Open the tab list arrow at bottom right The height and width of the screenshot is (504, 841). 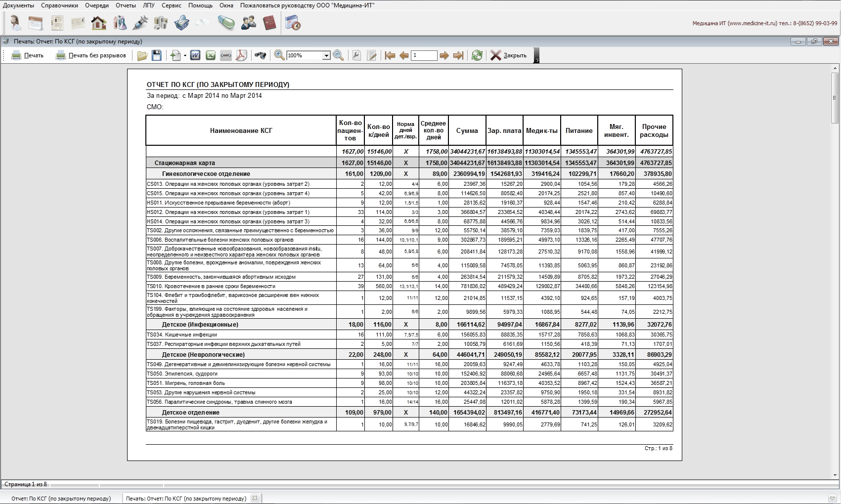832,498
